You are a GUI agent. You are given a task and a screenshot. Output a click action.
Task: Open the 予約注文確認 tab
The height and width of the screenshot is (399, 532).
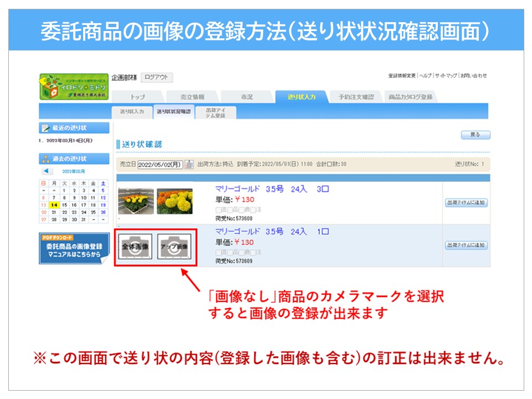pos(356,97)
